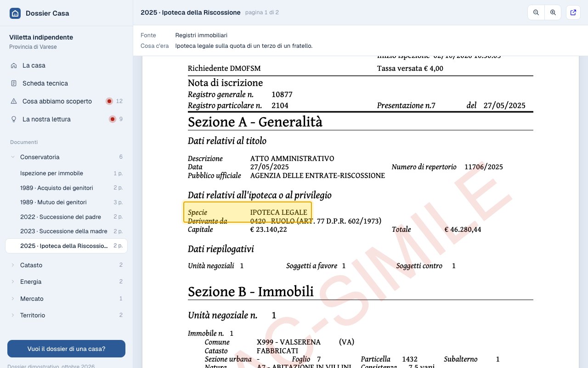This screenshot has height=368, width=588.
Task: Click the Dossier Casa house logo icon
Action: (15, 13)
